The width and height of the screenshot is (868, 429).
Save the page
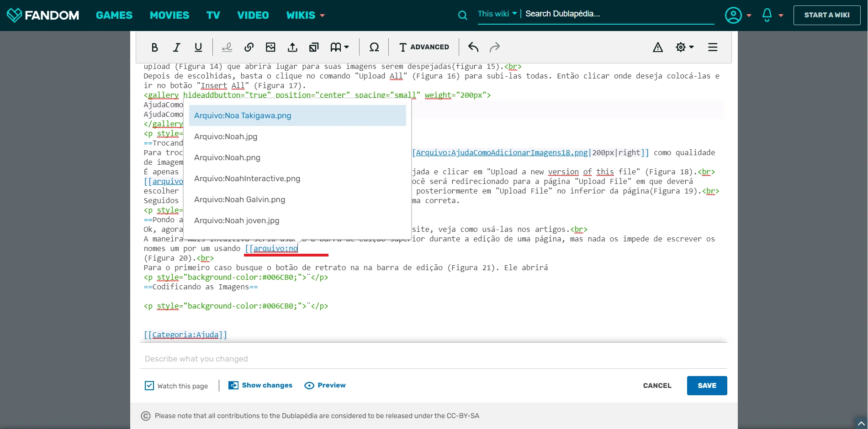(x=707, y=386)
